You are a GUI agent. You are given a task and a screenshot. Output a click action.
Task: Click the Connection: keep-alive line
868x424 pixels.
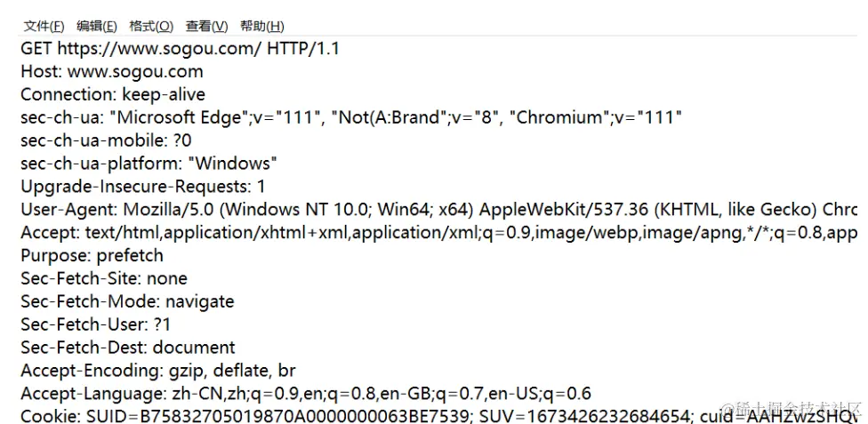point(113,94)
